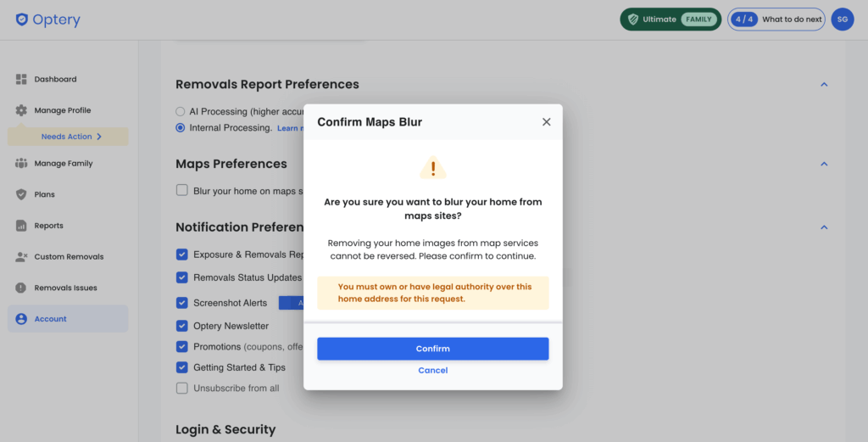
Task: Enable the Unsubscribe from all checkbox
Action: (x=181, y=388)
